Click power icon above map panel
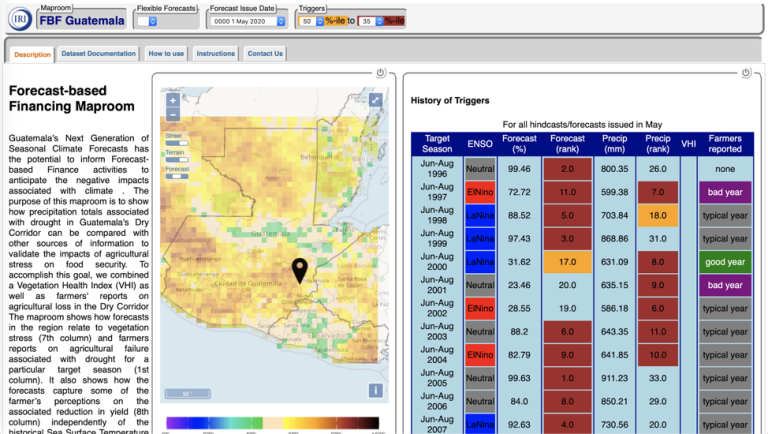The image size is (768, 434). point(380,73)
